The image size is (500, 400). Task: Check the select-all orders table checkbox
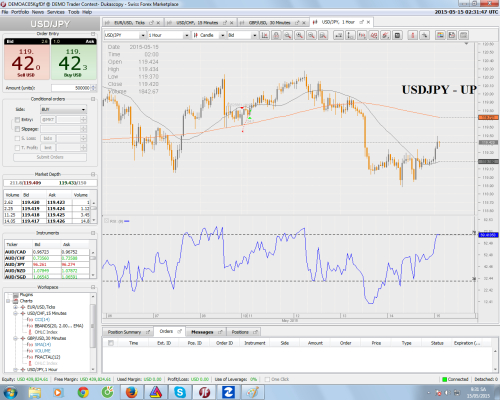(x=111, y=343)
